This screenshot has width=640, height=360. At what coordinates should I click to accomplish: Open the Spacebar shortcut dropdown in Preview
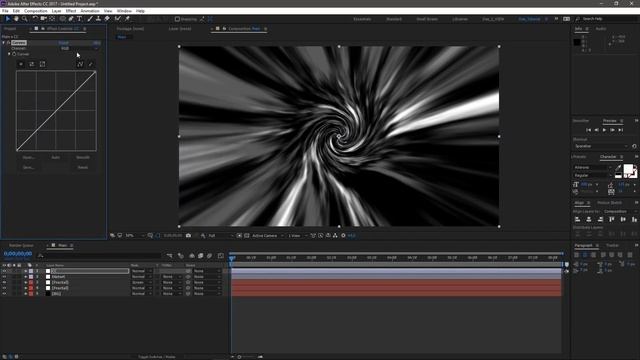click(601, 146)
